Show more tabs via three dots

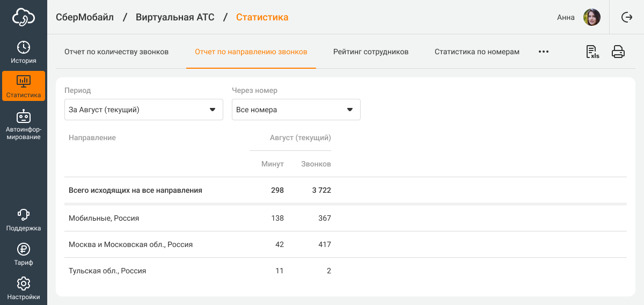tap(544, 52)
